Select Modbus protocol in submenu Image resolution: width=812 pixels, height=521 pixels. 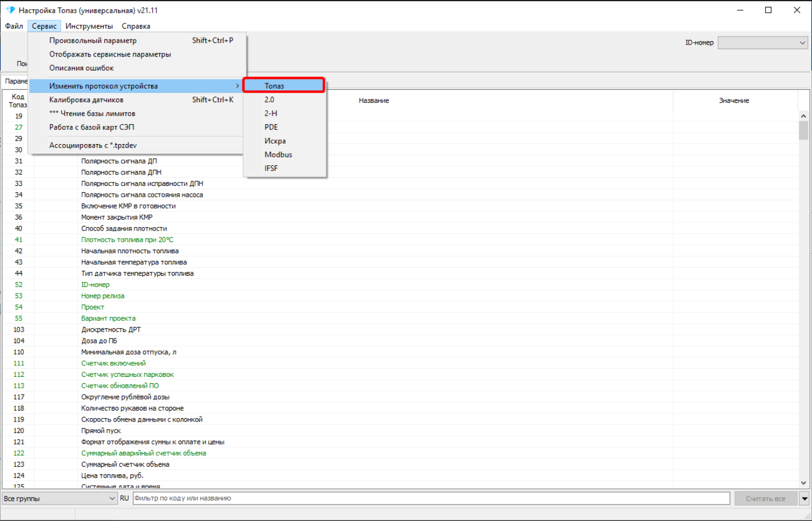pos(284,154)
